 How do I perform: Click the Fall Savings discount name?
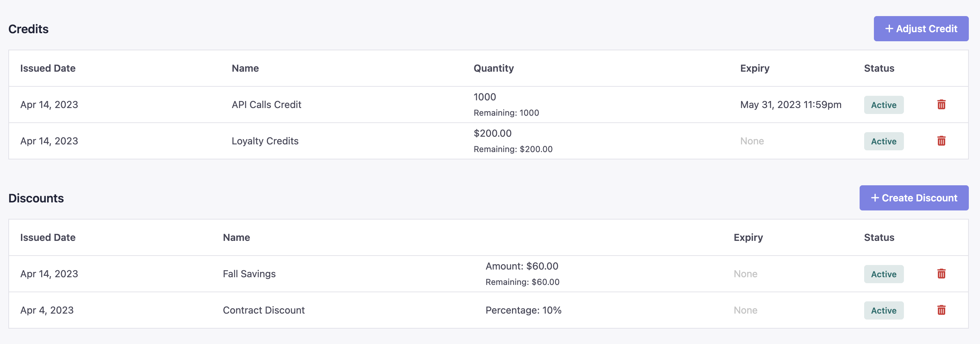pos(249,273)
